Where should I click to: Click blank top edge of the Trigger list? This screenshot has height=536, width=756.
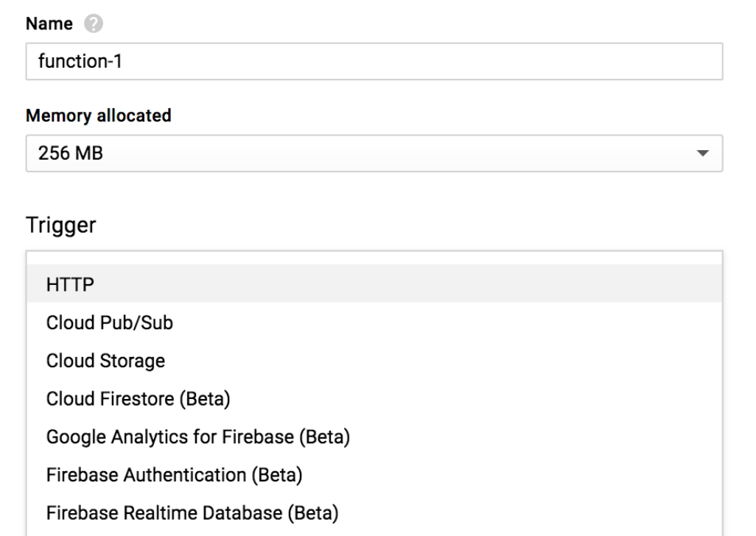374,258
